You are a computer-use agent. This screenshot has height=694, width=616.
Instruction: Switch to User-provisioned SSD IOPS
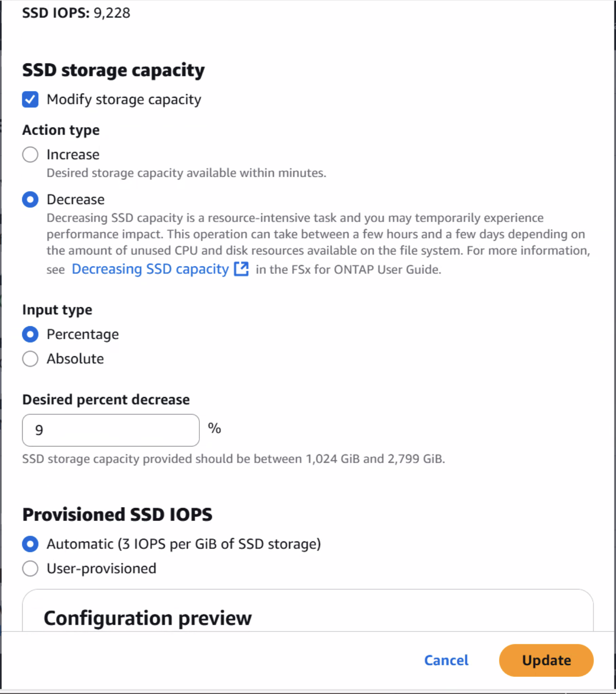pos(30,569)
